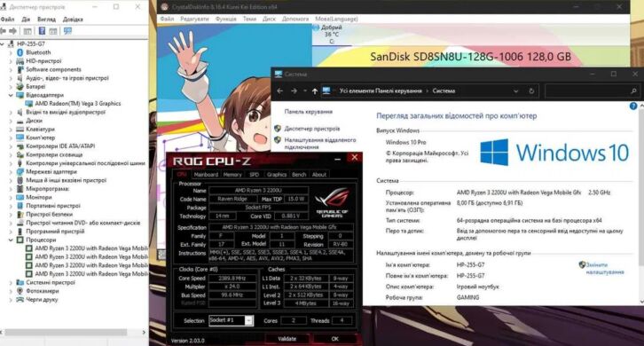Select the AMD Radeon(TM) Vega 3 Graphics device
This screenshot has height=346, width=644.
(78, 104)
